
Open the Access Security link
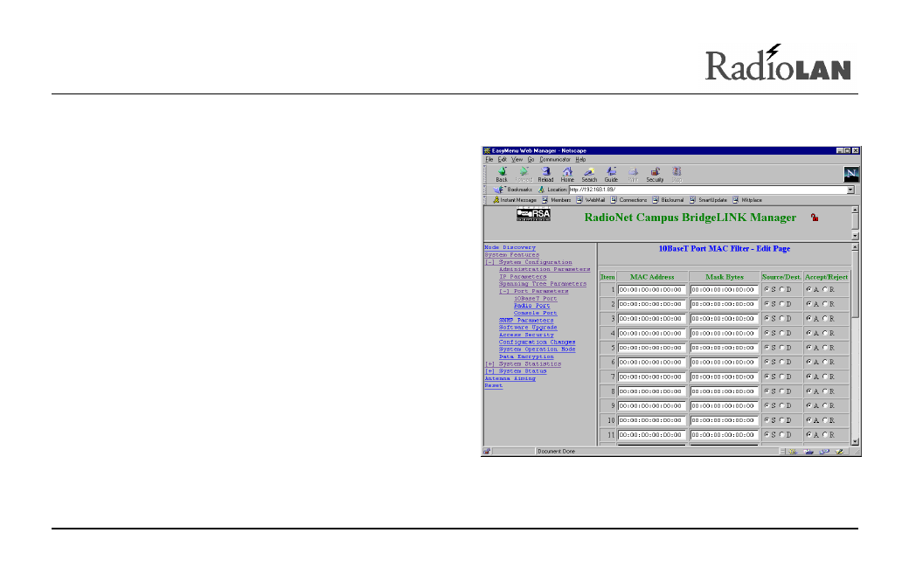click(526, 335)
